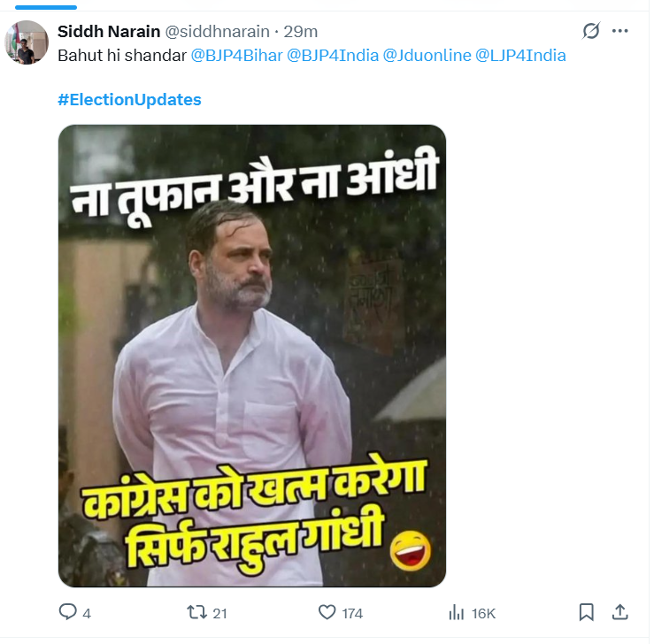The width and height of the screenshot is (654, 644).
Task: Click the share upload arrow icon
Action: click(620, 612)
